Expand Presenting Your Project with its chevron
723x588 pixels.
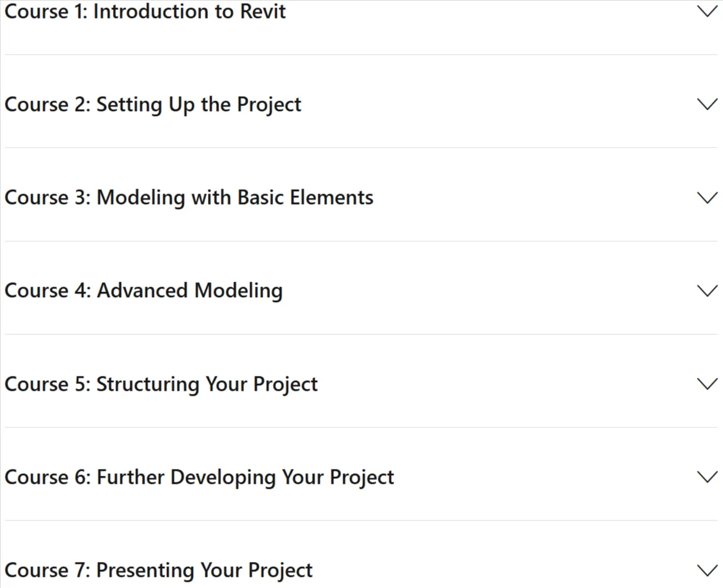(x=707, y=570)
